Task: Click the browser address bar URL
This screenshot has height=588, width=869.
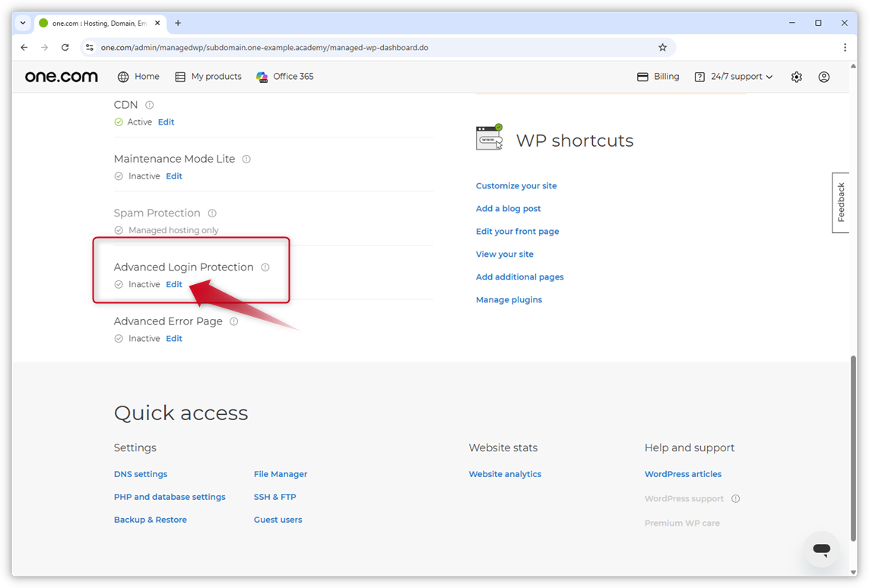Action: coord(265,48)
